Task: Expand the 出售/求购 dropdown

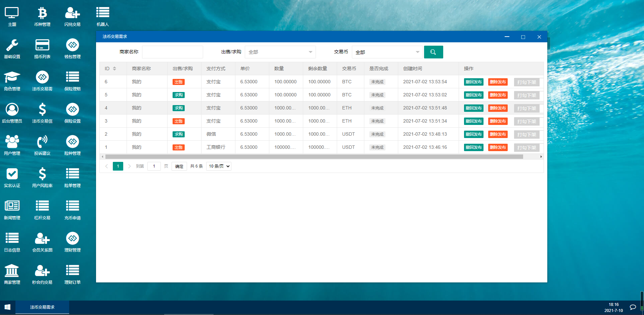Action: point(280,52)
